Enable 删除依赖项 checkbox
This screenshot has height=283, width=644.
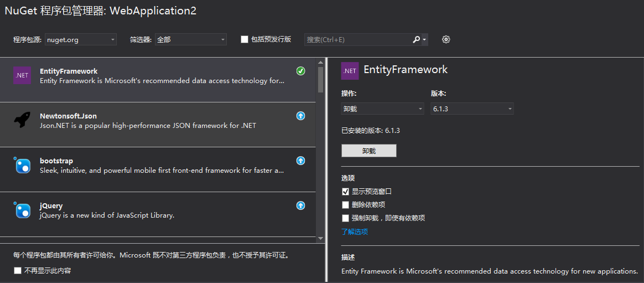345,205
